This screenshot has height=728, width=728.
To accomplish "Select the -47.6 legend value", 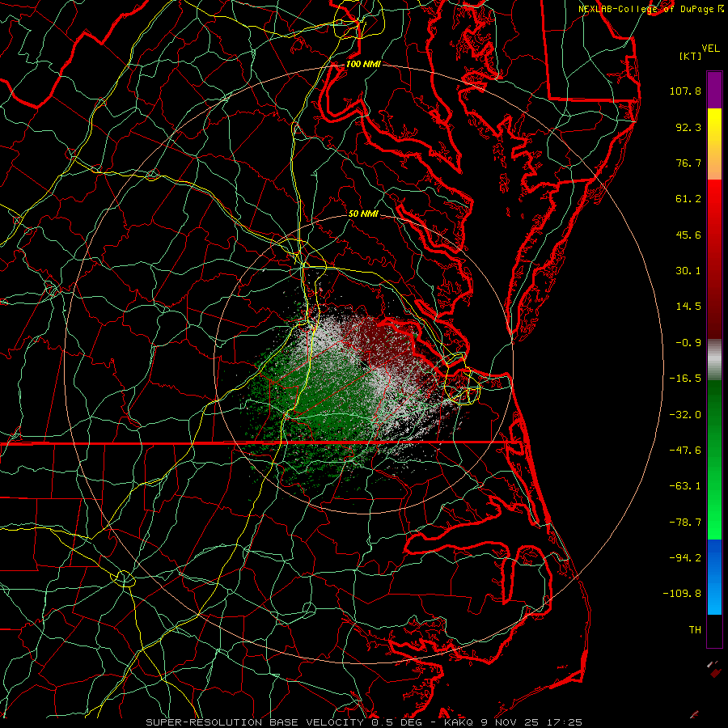I will tap(685, 451).
